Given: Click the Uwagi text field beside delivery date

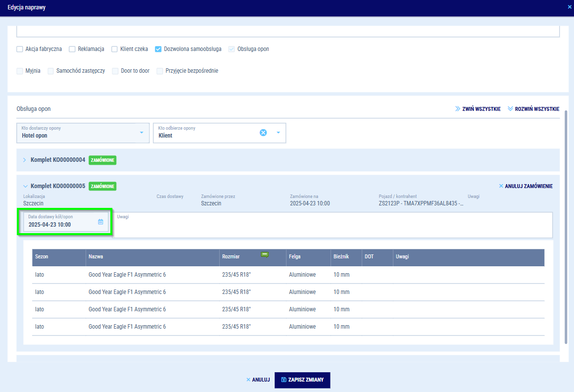Looking at the screenshot, I should click(332, 225).
